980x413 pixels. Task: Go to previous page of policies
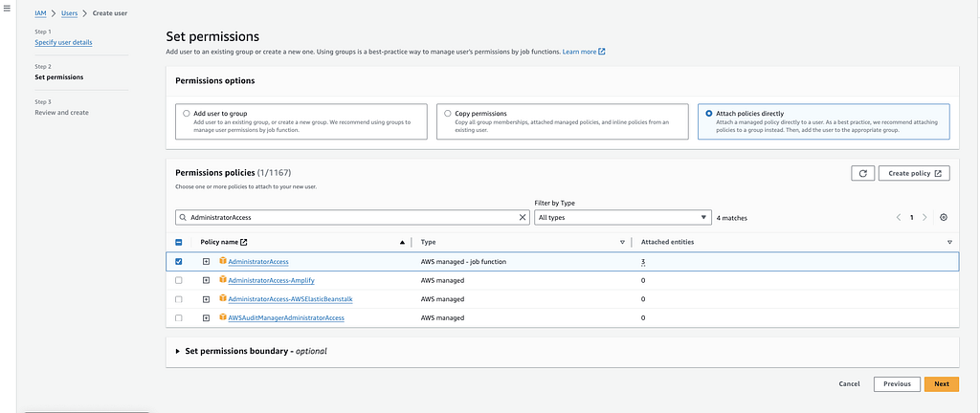coord(898,218)
